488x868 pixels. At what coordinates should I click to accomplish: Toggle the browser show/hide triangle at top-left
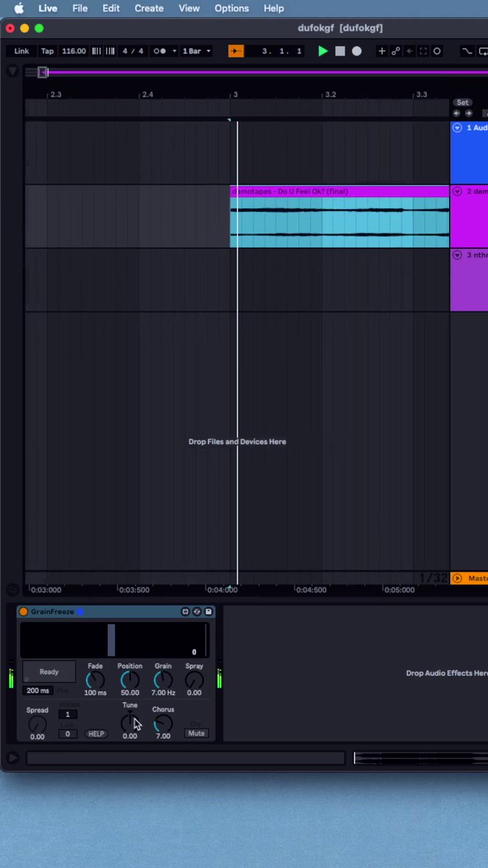click(x=12, y=72)
